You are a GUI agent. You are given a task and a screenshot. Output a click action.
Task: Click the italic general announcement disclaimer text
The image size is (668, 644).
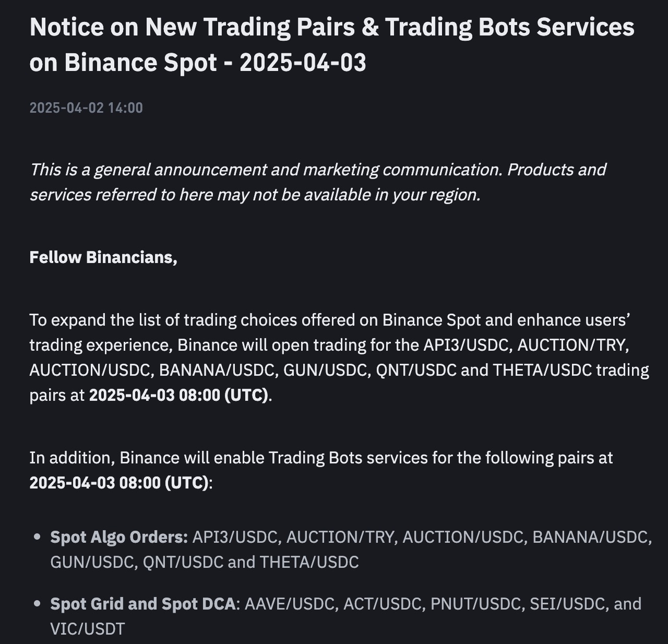(x=317, y=182)
